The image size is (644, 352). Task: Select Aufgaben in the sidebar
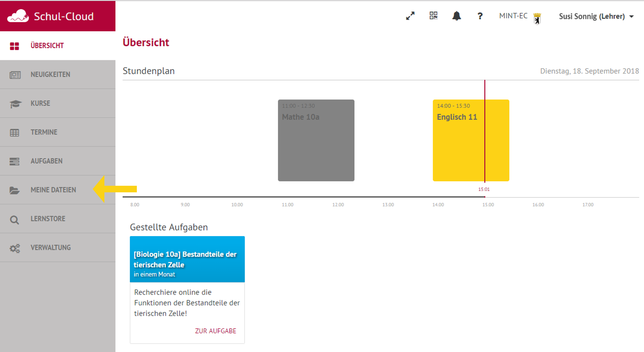[58, 161]
